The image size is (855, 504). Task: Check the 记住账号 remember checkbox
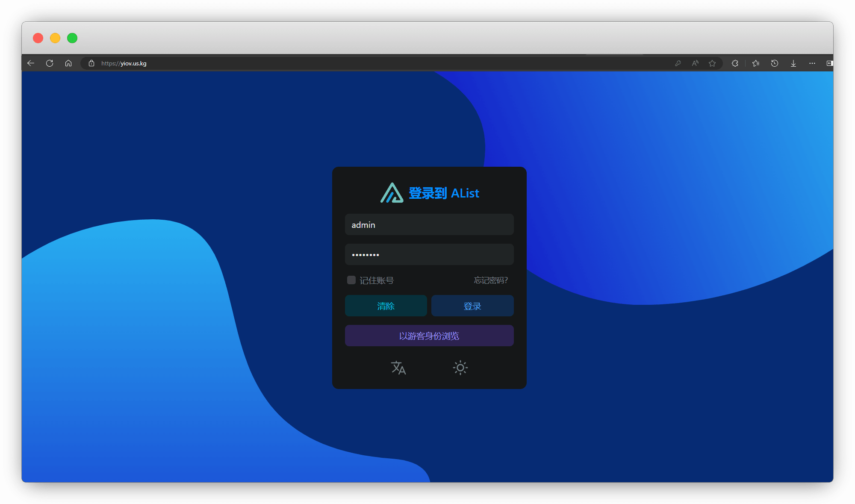point(351,280)
